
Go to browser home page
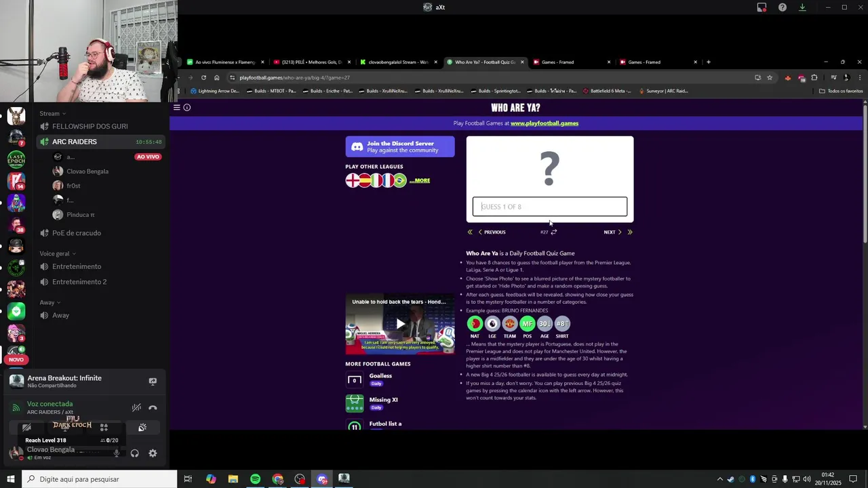(217, 77)
